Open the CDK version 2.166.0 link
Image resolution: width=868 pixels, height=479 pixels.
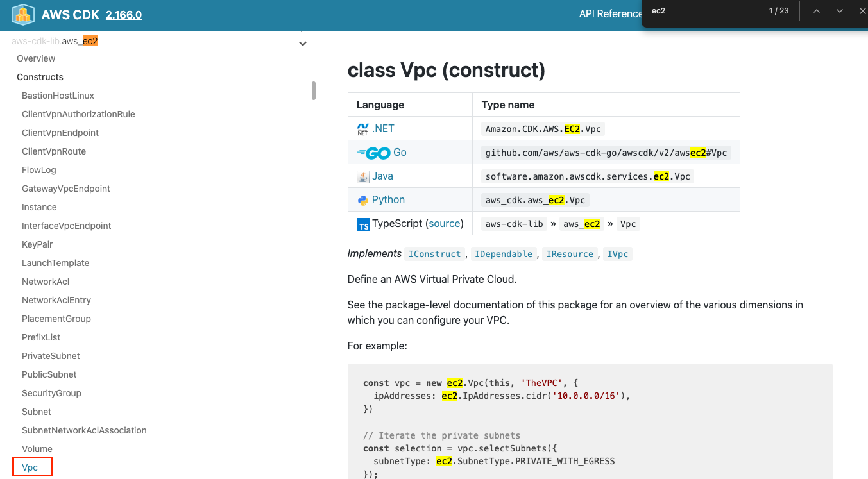[x=123, y=15]
